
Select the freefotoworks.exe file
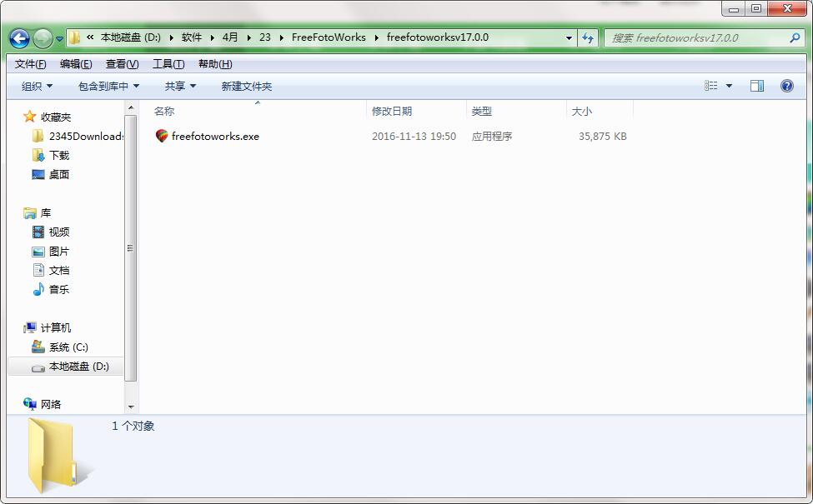coord(215,137)
